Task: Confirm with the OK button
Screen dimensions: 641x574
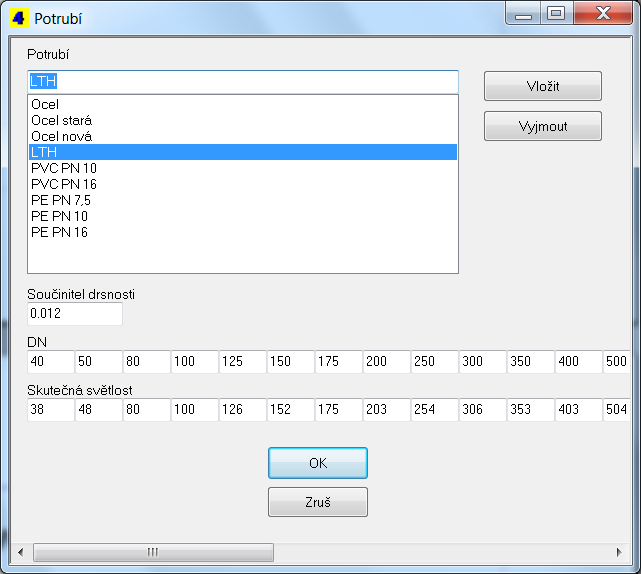Action: pos(318,463)
